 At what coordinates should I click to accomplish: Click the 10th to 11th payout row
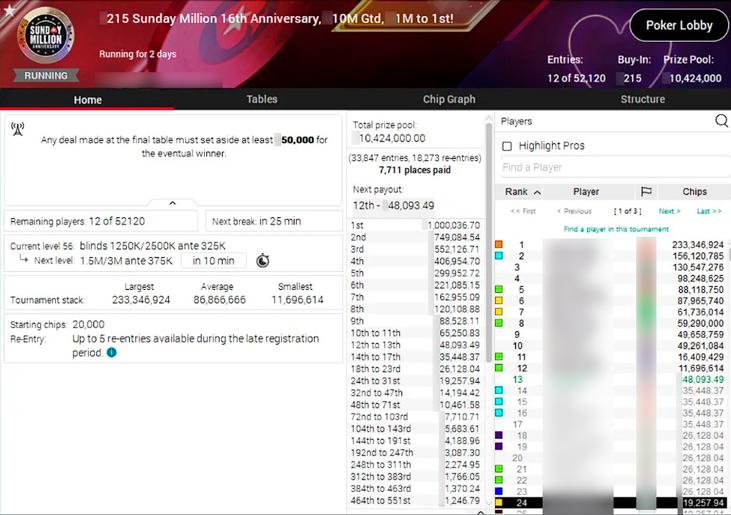pos(415,333)
